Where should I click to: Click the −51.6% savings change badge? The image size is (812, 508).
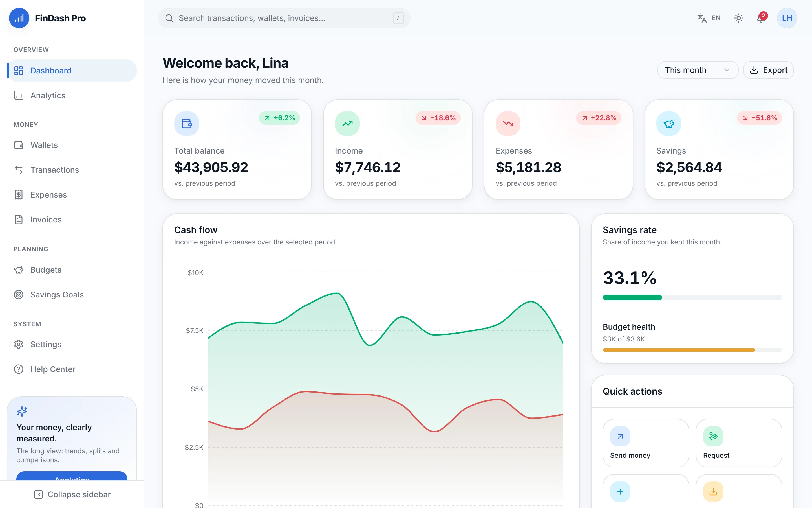click(760, 118)
